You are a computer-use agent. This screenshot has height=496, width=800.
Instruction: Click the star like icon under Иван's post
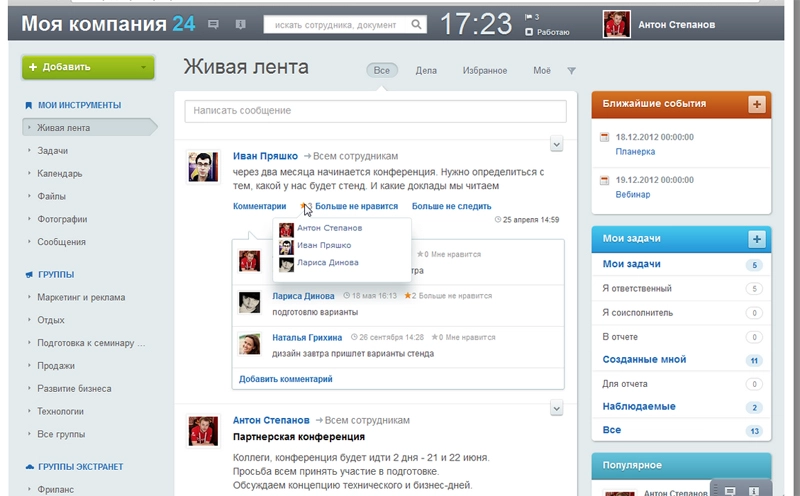[303, 206]
